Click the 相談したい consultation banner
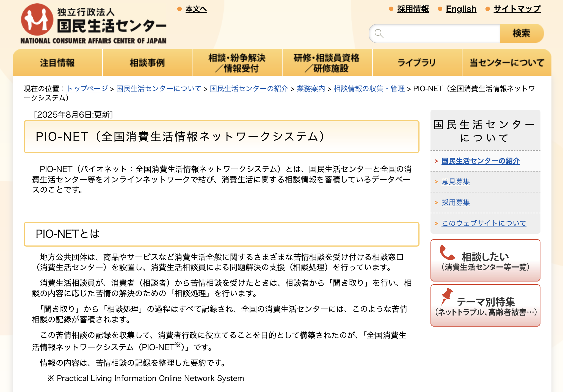 coord(485,260)
